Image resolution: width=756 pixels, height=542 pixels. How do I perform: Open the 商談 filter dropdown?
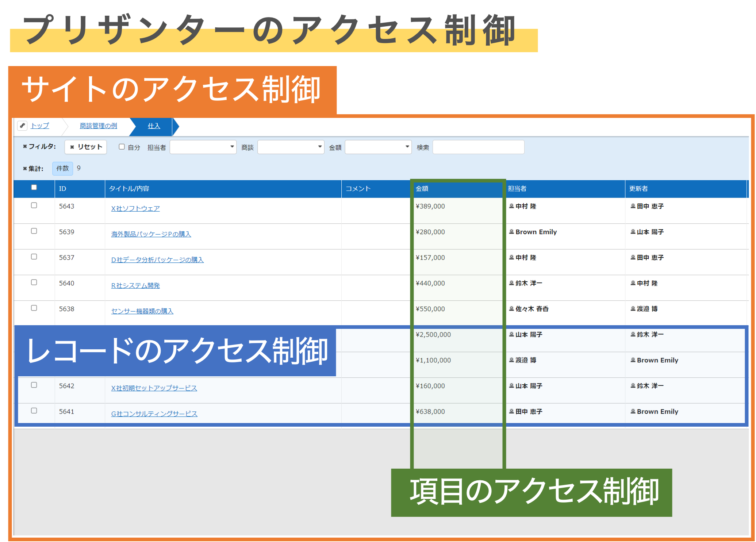pos(291,147)
